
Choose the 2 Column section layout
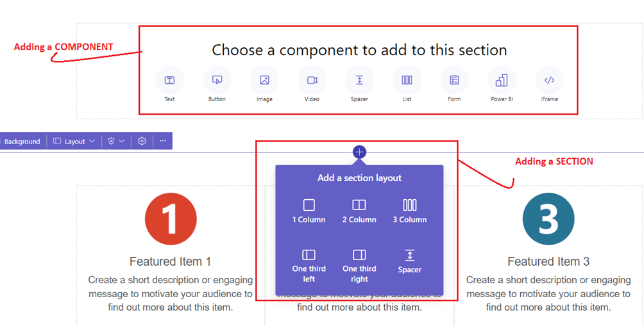click(359, 210)
